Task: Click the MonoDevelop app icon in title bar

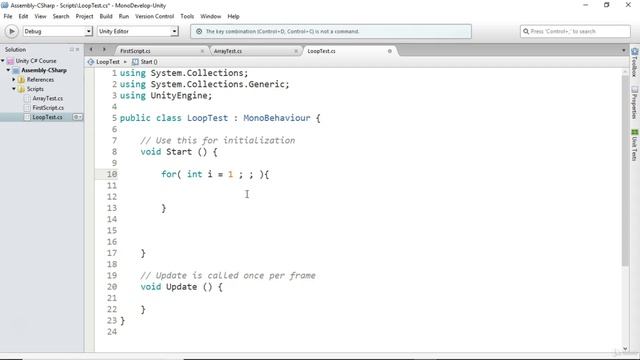Action: [x=4, y=5]
